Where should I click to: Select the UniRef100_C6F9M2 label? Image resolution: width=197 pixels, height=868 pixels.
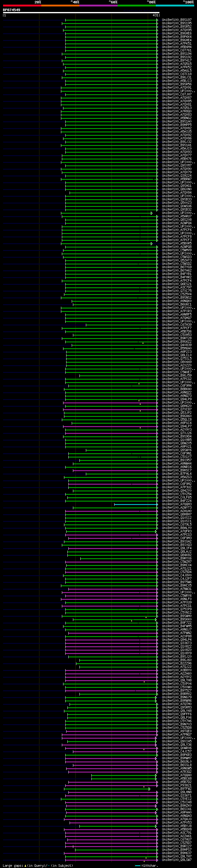[x=177, y=484]
